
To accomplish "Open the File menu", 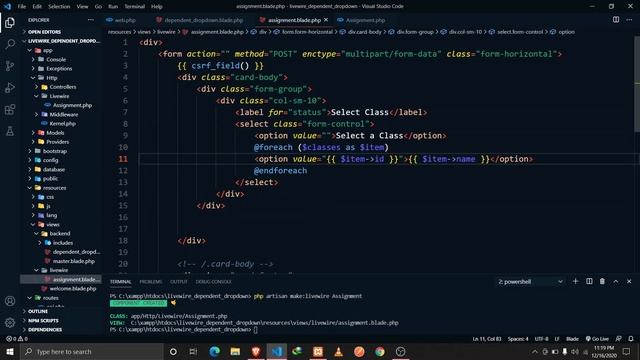I will pyautogui.click(x=22, y=7).
